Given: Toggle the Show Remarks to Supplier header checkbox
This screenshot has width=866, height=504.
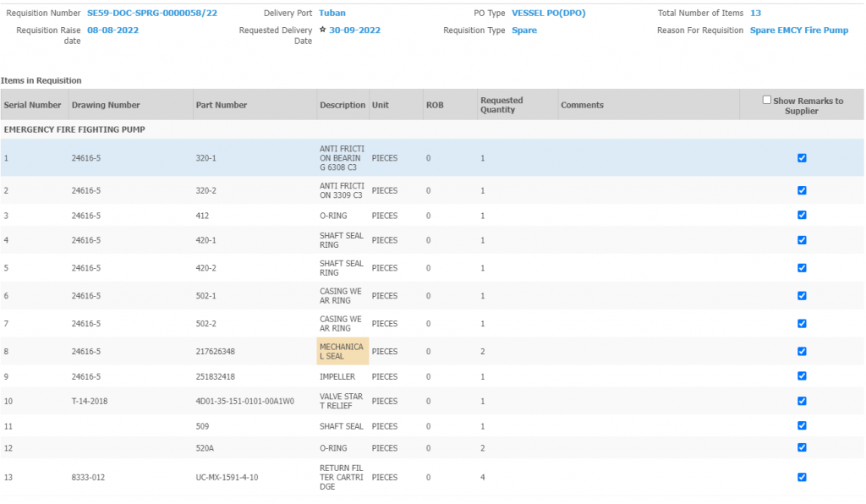Looking at the screenshot, I should [767, 100].
